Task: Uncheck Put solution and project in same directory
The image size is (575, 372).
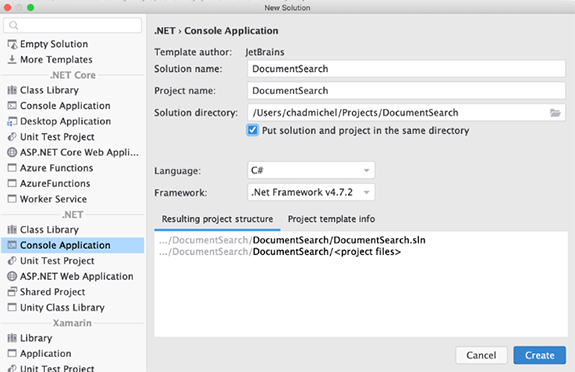Action: [252, 130]
